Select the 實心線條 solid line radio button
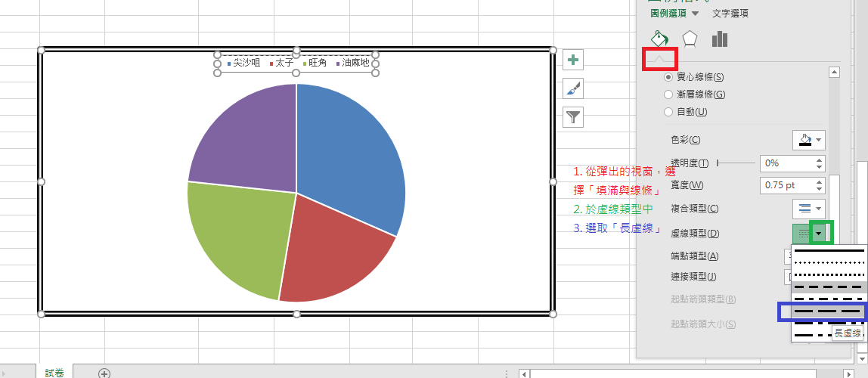Viewport: 868px width, 378px height. click(668, 77)
